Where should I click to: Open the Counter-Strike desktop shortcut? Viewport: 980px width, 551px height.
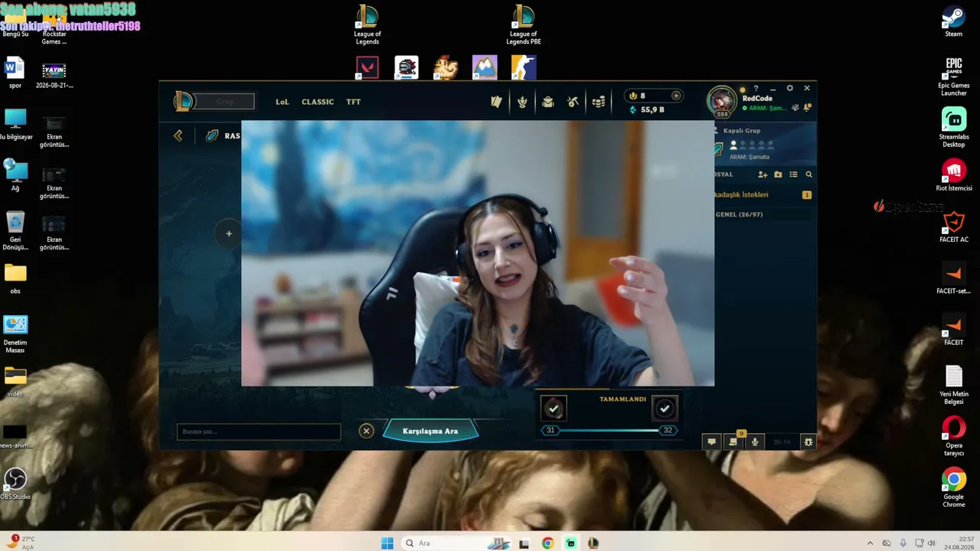(x=524, y=68)
